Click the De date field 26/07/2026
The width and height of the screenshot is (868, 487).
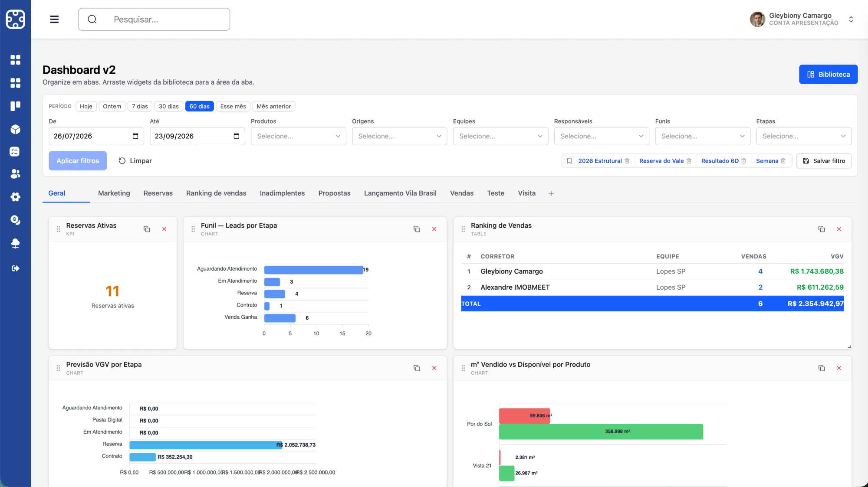[96, 136]
